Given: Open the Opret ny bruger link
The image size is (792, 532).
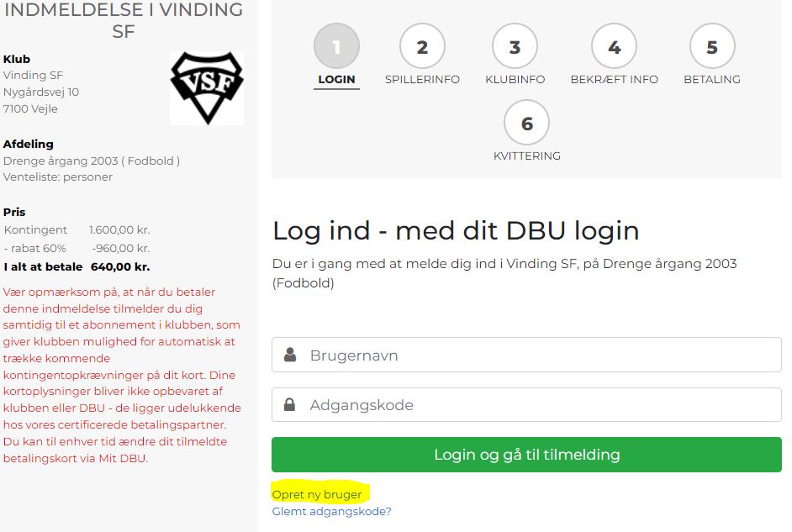Looking at the screenshot, I should tap(317, 495).
